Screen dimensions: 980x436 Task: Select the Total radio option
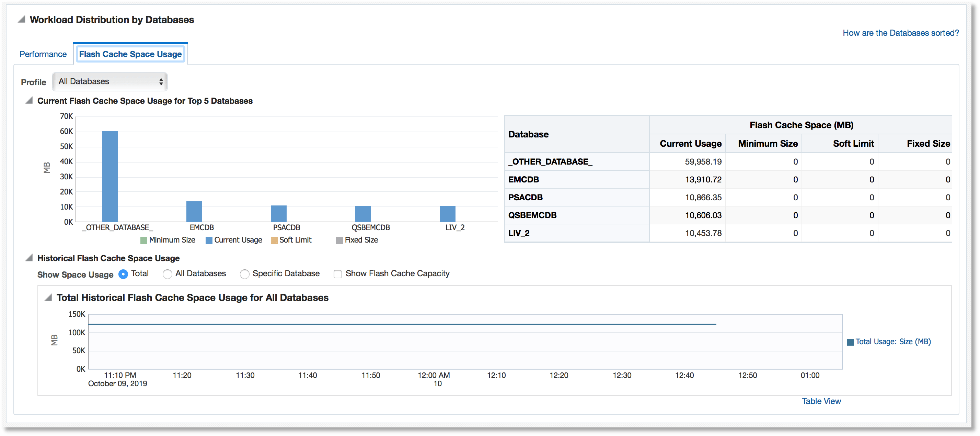pyautogui.click(x=123, y=274)
